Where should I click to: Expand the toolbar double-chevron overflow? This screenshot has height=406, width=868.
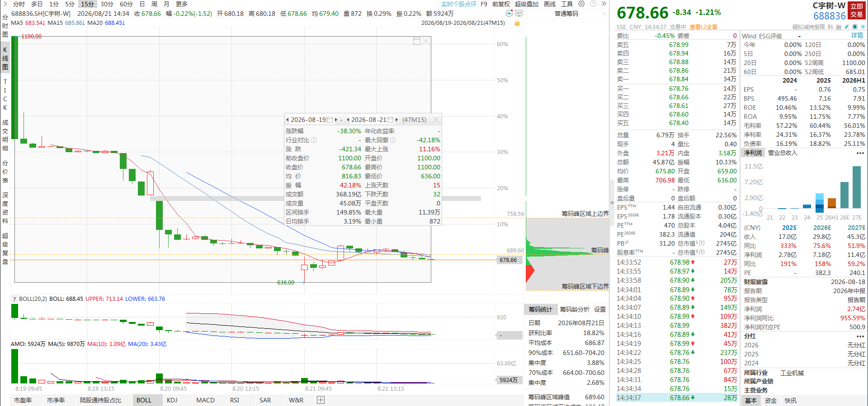[x=604, y=4]
